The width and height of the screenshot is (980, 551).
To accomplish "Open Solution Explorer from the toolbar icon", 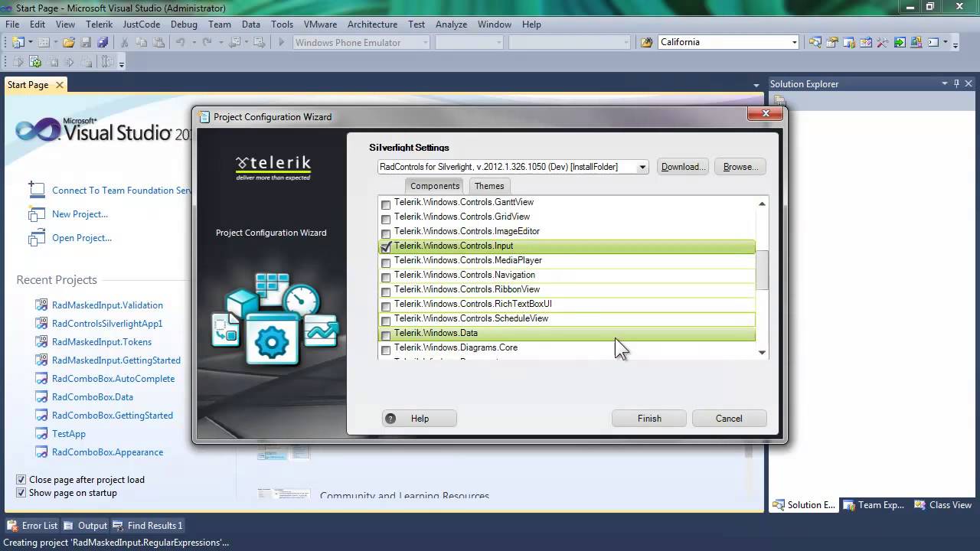I will (815, 43).
